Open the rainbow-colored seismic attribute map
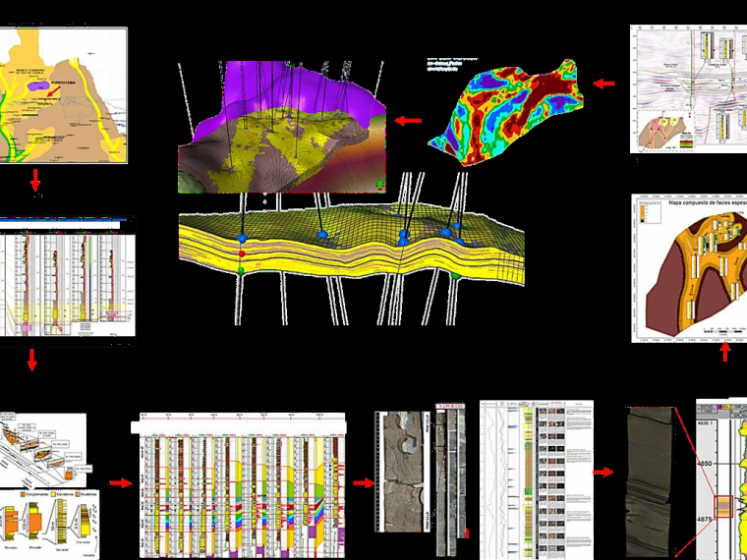The height and width of the screenshot is (560, 747). (x=506, y=112)
